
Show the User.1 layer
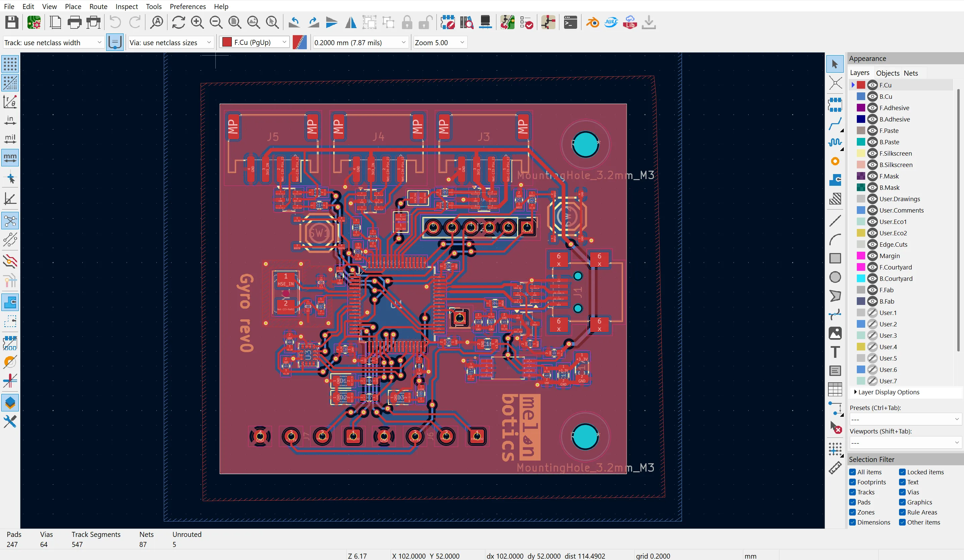coord(872,313)
